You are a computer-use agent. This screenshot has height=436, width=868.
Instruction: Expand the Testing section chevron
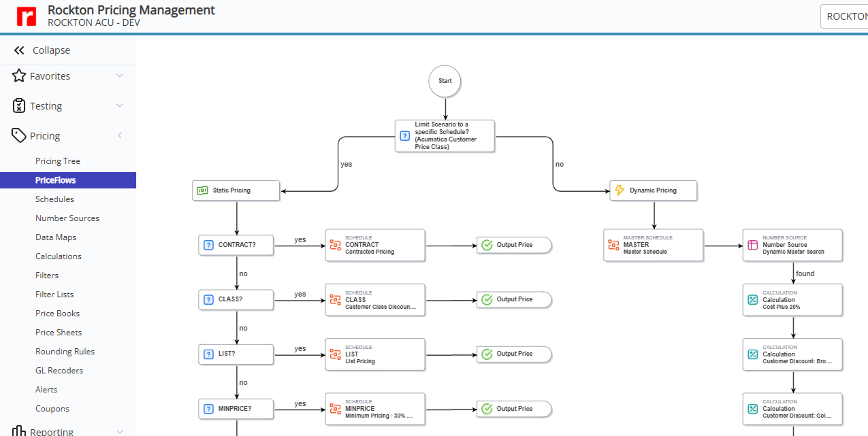pos(120,106)
